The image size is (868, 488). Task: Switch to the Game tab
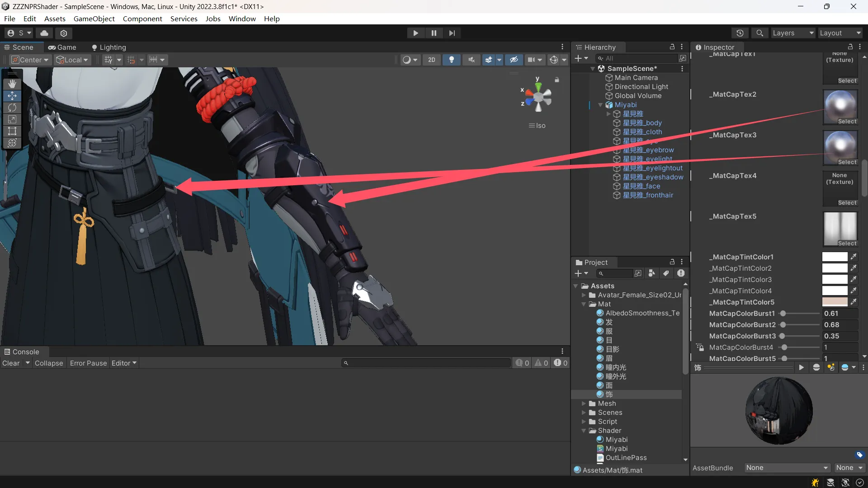[x=62, y=47]
